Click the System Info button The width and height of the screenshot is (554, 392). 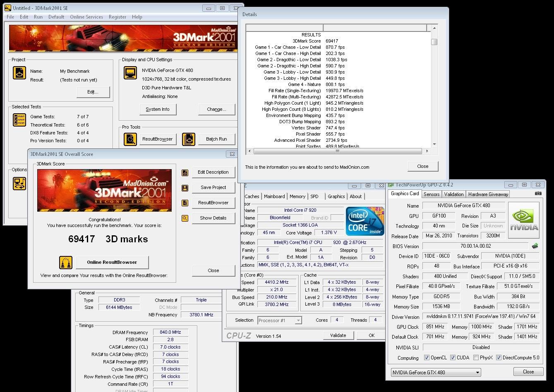158,109
